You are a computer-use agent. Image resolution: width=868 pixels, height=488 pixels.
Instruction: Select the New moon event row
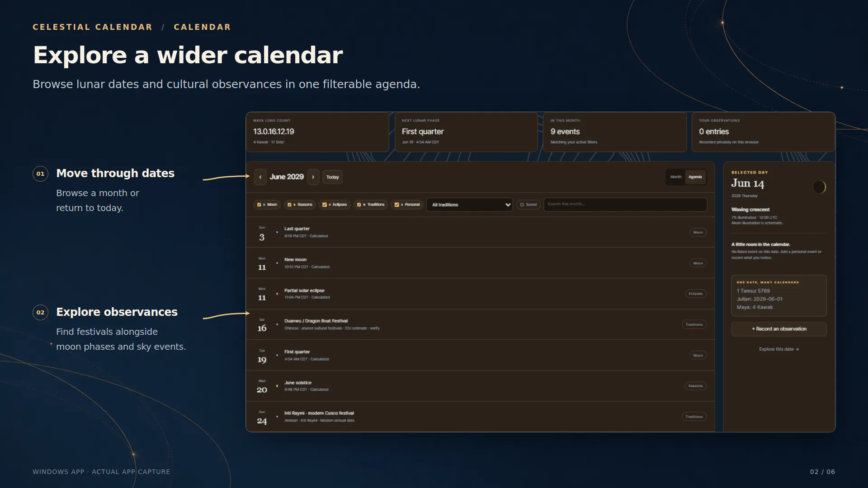pos(480,263)
